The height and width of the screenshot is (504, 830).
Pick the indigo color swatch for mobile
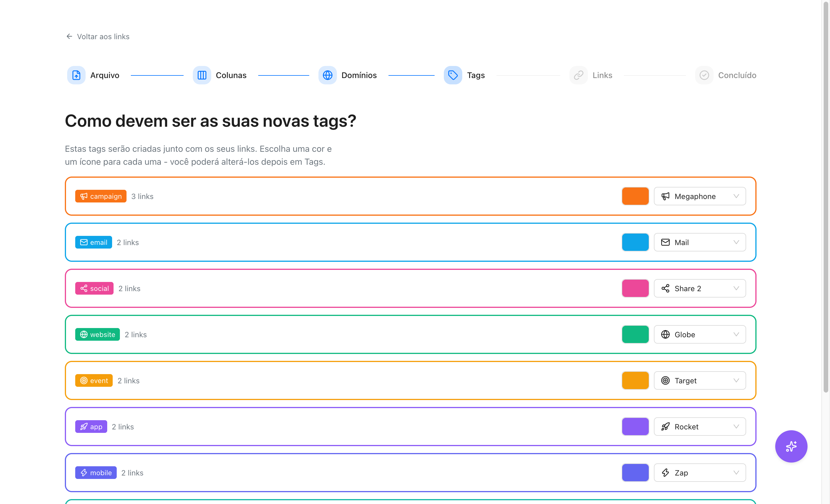[x=635, y=473]
